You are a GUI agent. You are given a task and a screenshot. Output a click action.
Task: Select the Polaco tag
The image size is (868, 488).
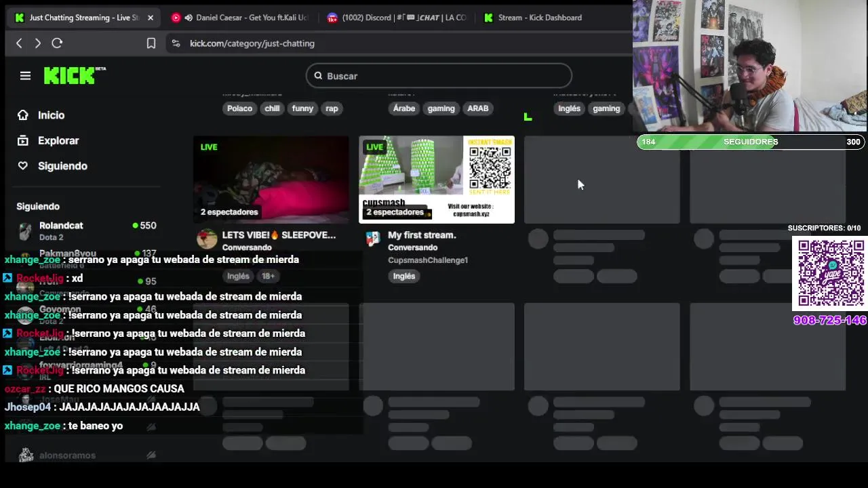pyautogui.click(x=239, y=108)
